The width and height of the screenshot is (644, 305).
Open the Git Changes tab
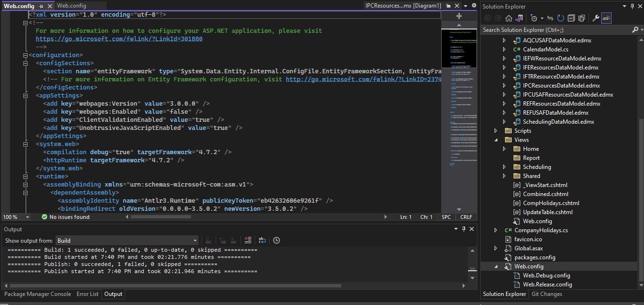[x=546, y=294]
